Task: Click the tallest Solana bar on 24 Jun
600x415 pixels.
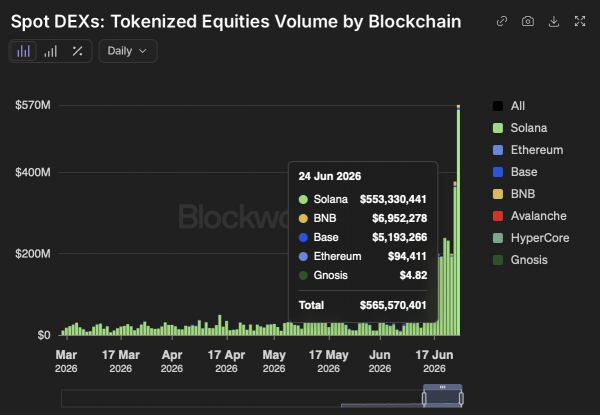Action: pyautogui.click(x=458, y=223)
